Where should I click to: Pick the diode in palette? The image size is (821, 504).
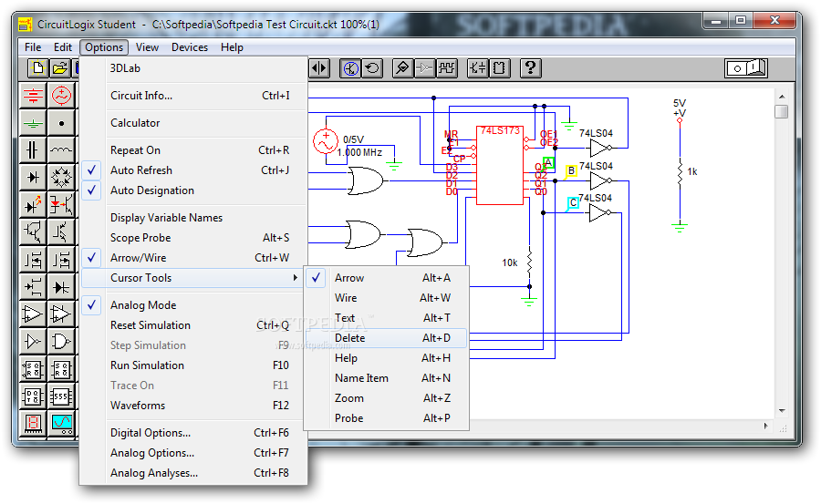(33, 178)
